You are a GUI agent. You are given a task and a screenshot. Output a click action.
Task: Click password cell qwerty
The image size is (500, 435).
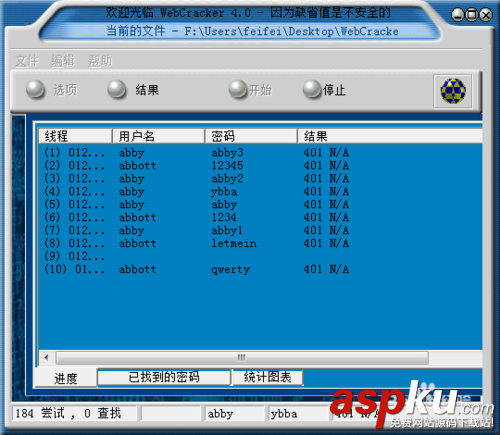230,269
